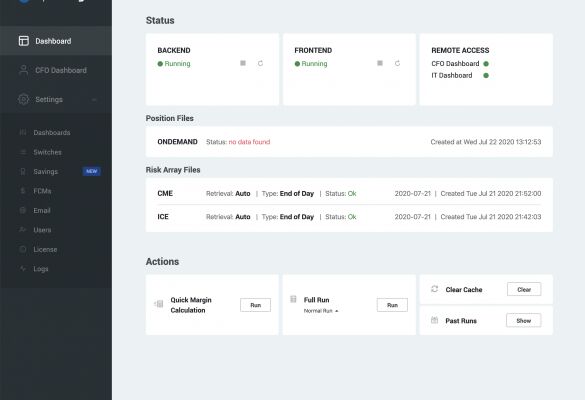Click the Switches icon in sidebar

23,152
